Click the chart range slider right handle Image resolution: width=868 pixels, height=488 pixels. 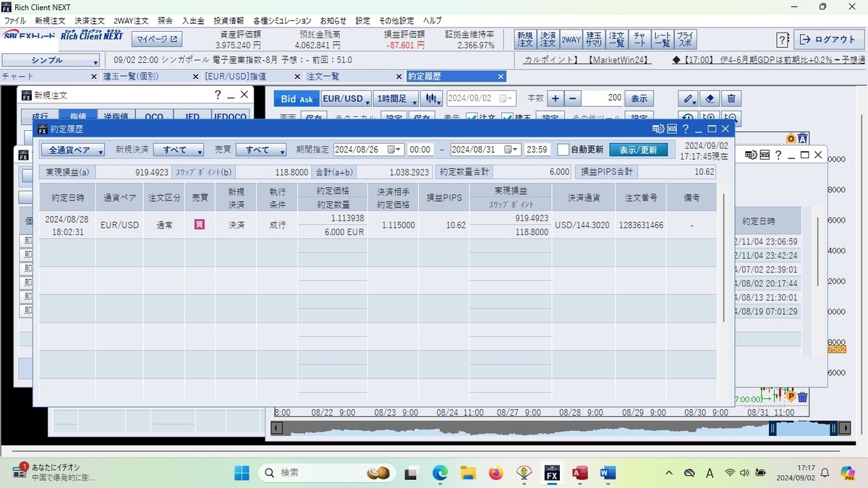click(834, 428)
